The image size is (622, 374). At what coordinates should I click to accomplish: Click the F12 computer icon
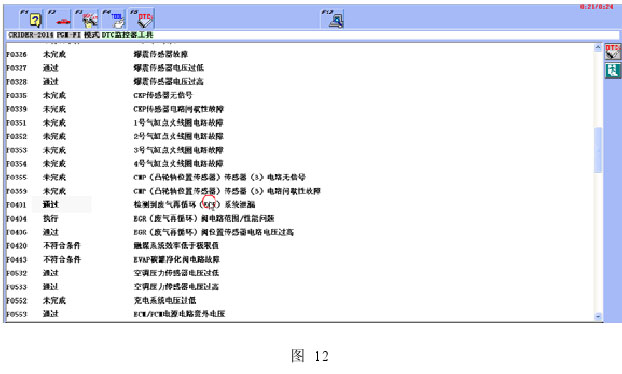pos(333,19)
